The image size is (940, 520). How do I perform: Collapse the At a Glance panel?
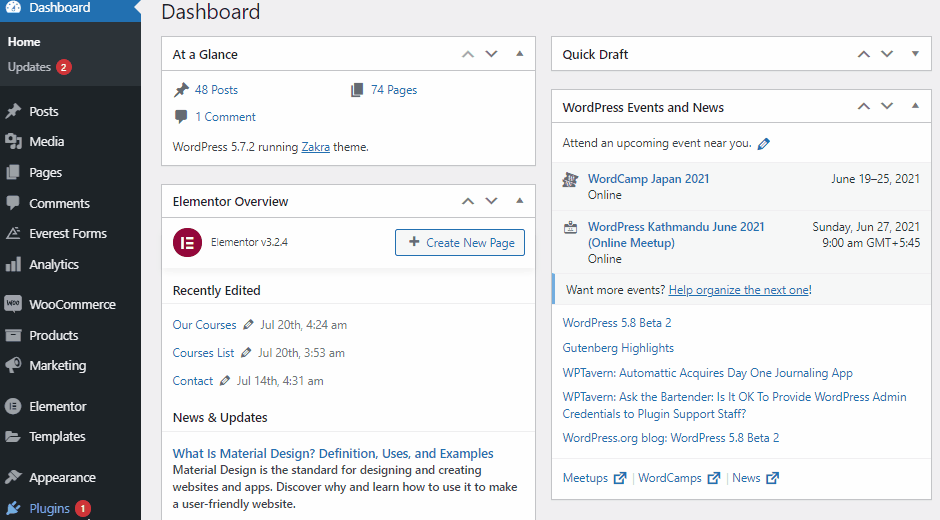519,54
